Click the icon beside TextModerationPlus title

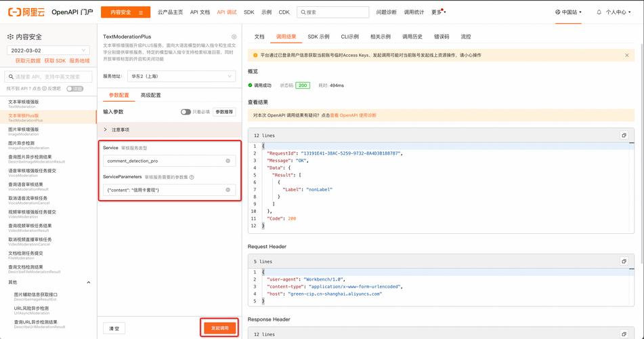tap(234, 37)
